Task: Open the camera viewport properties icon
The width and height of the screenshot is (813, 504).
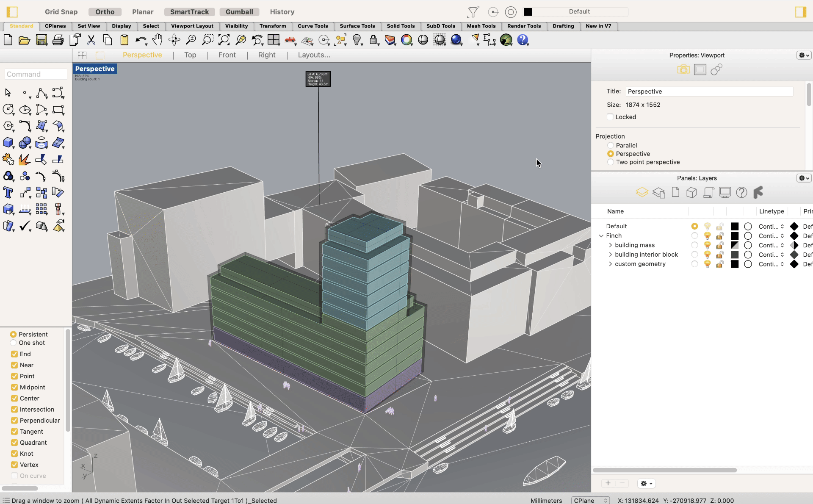Action: [683, 69]
